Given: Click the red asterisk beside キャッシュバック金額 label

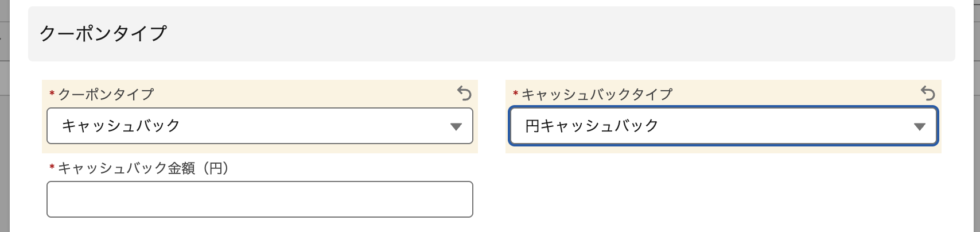Looking at the screenshot, I should [52, 168].
